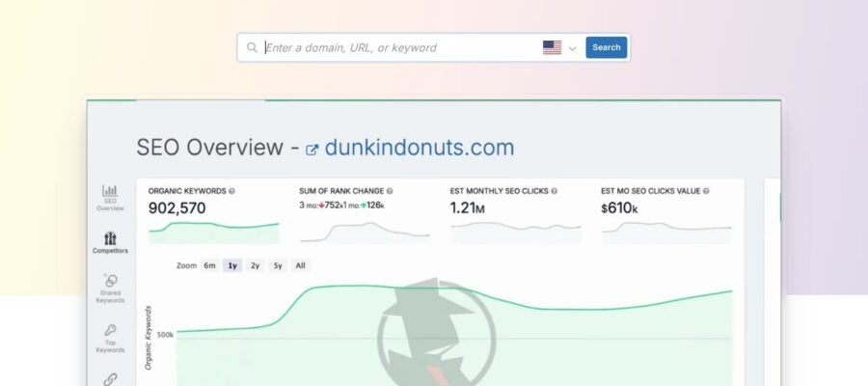Click the 500k axis label on chart
This screenshot has height=386, width=868.
tap(165, 335)
